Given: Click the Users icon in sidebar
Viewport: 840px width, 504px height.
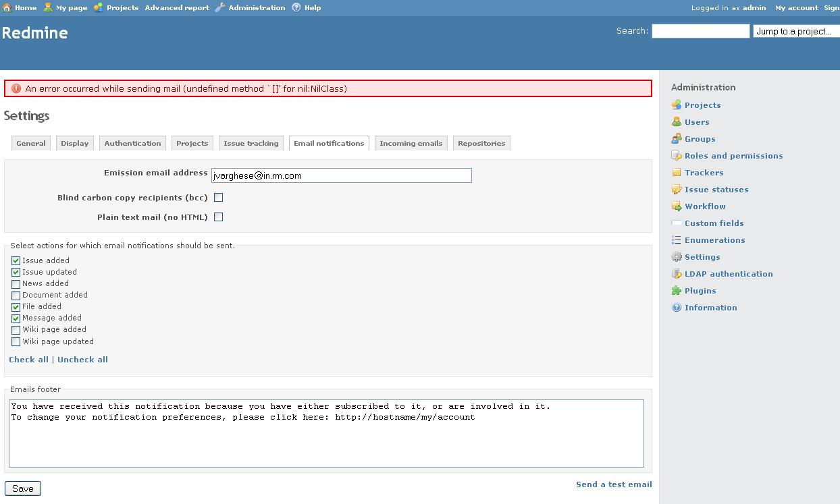Looking at the screenshot, I should (x=677, y=121).
